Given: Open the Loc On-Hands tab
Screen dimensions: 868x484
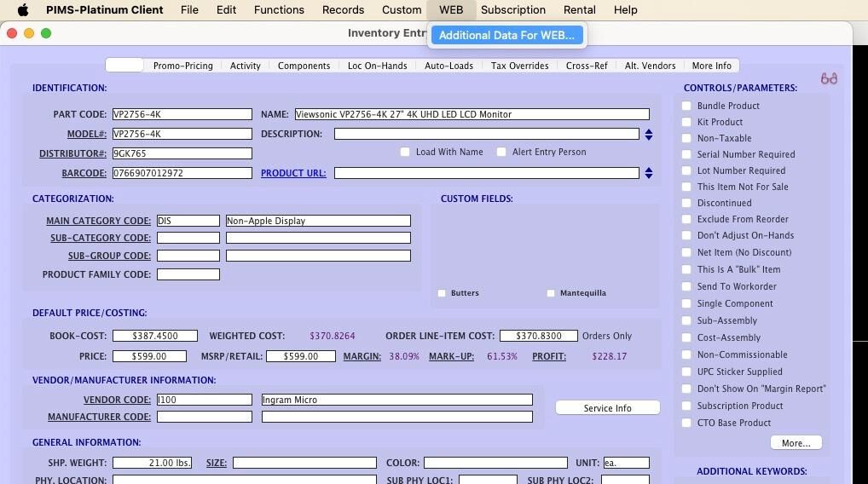Looking at the screenshot, I should click(378, 66).
